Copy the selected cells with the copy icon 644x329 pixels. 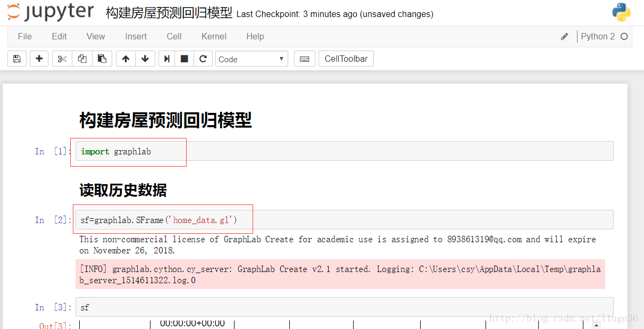point(82,59)
